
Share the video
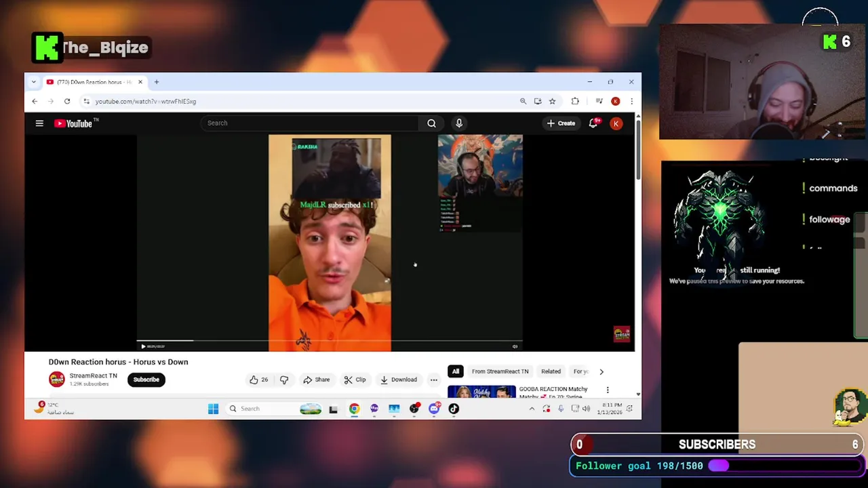317,380
